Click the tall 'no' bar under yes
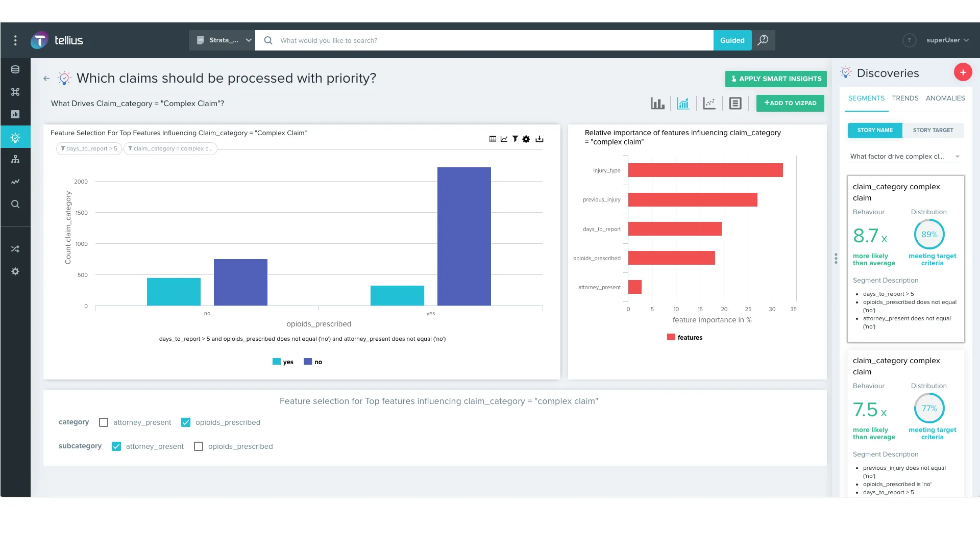Image resolution: width=980 pixels, height=558 pixels. (464, 237)
